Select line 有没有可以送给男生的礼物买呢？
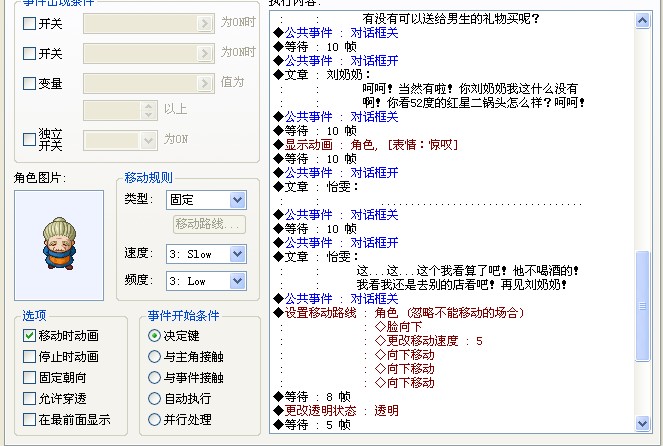663x446 pixels. tap(451, 19)
